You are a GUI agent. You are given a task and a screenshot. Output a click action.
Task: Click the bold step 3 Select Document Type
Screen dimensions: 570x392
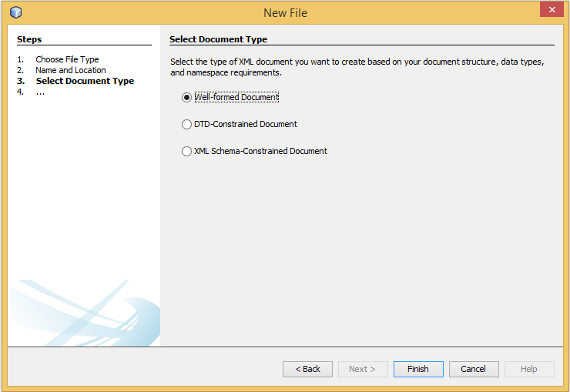[85, 81]
